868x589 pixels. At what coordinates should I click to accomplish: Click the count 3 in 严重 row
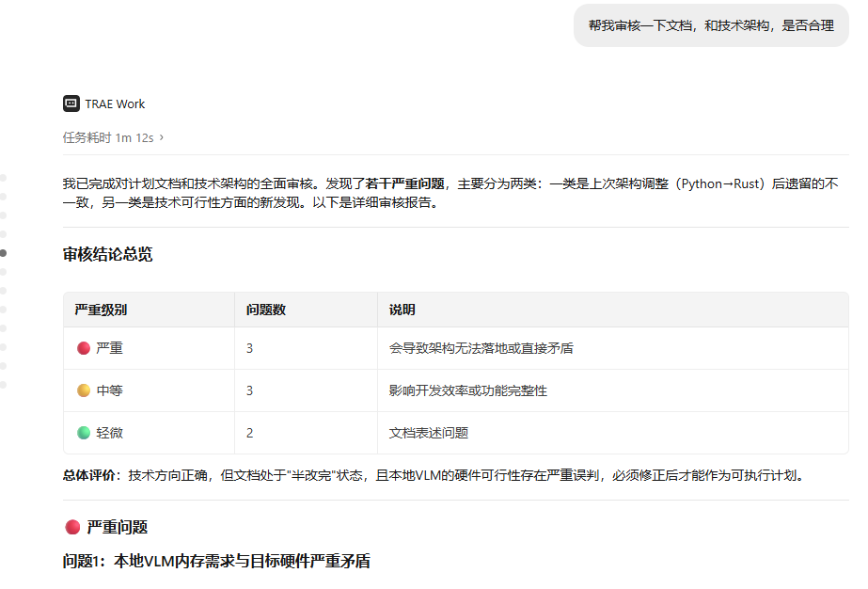coord(249,348)
